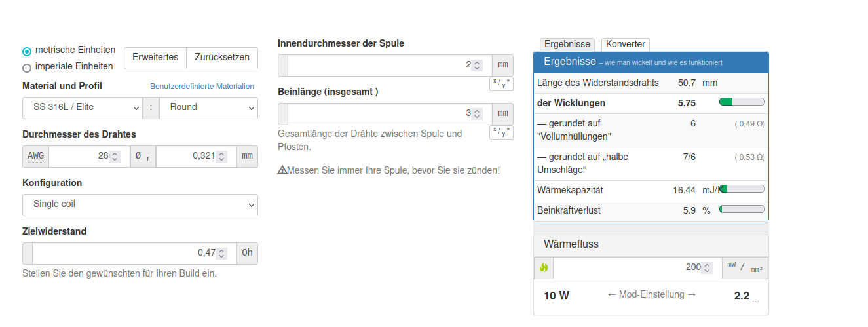Screen dimensions: 868x327
Task: Click the Ø r diameter symbol
Action: coord(143,157)
